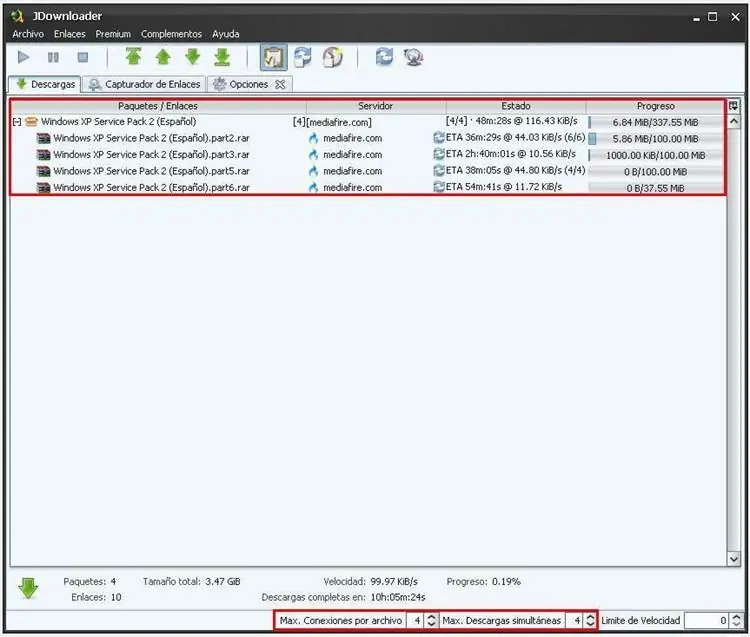Screen dimensions: 750x637
Task: Click mediafire flame icon in part6 row
Action: (x=313, y=187)
